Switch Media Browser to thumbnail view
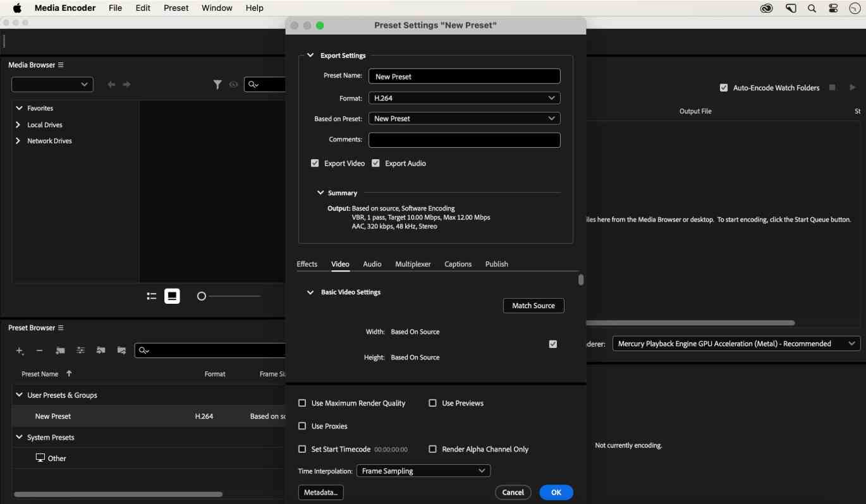 click(172, 296)
